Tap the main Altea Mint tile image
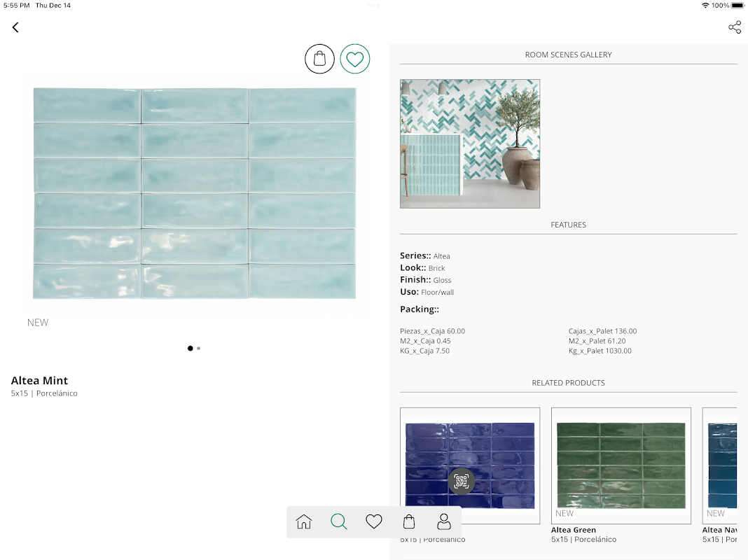The image size is (748, 560). pos(195,193)
